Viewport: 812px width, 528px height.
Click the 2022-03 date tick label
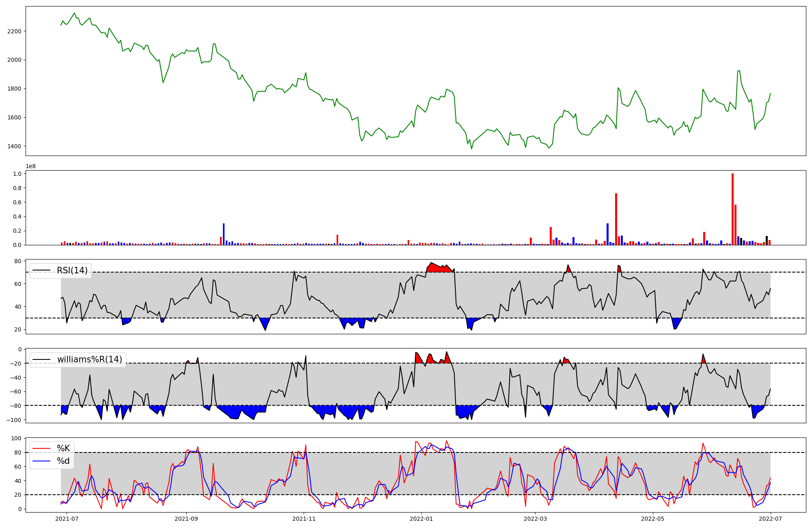535,519
